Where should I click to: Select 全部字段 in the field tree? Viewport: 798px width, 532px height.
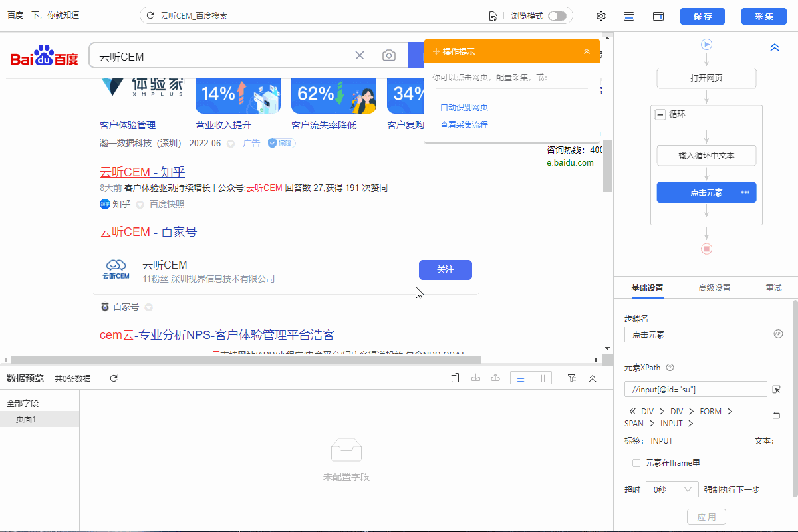(x=23, y=403)
